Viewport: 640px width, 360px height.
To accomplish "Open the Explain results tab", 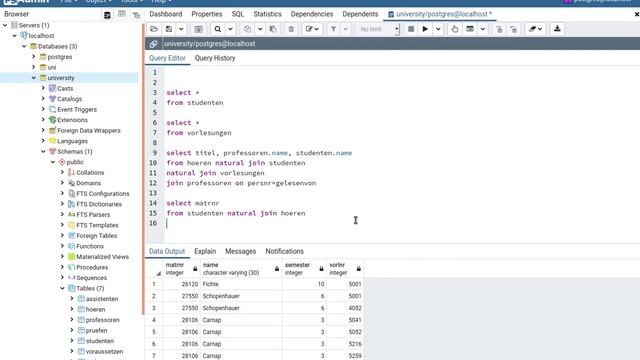I will 205,251.
